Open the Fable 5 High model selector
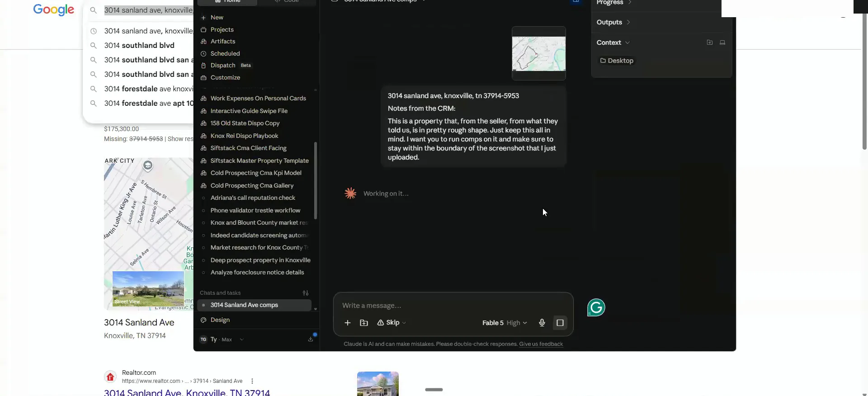This screenshot has height=396, width=868. click(x=505, y=323)
